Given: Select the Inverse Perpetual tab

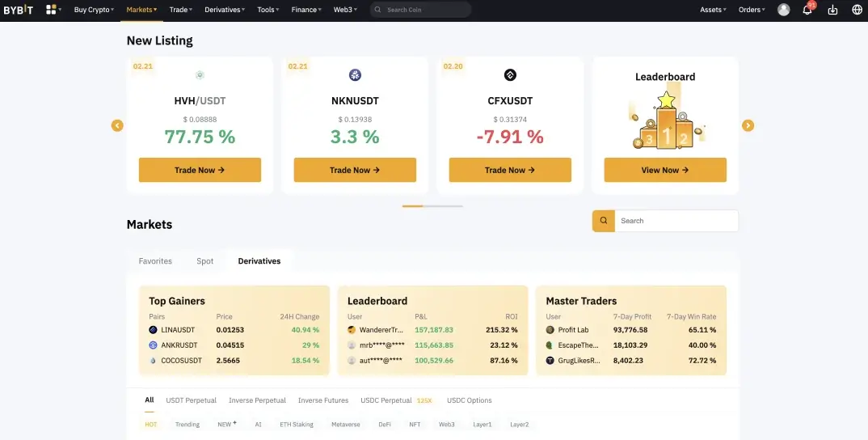Looking at the screenshot, I should pos(258,400).
